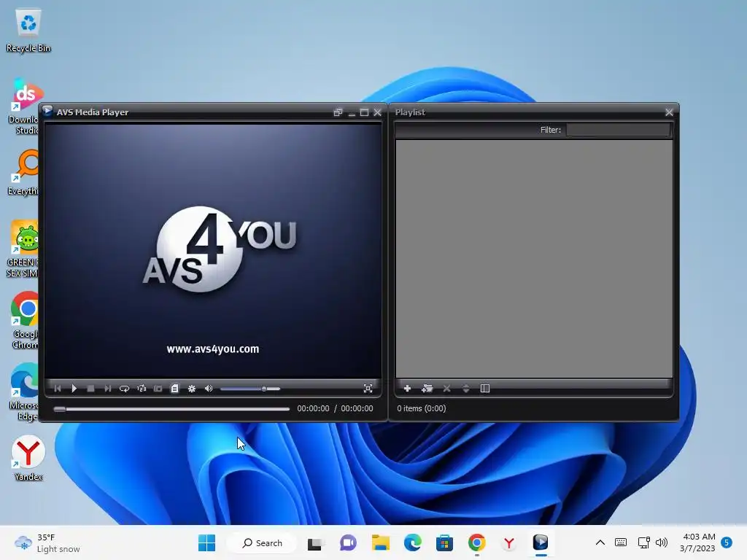Select the Yandex desktop shortcut
Image resolution: width=747 pixels, height=560 pixels.
tap(28, 458)
